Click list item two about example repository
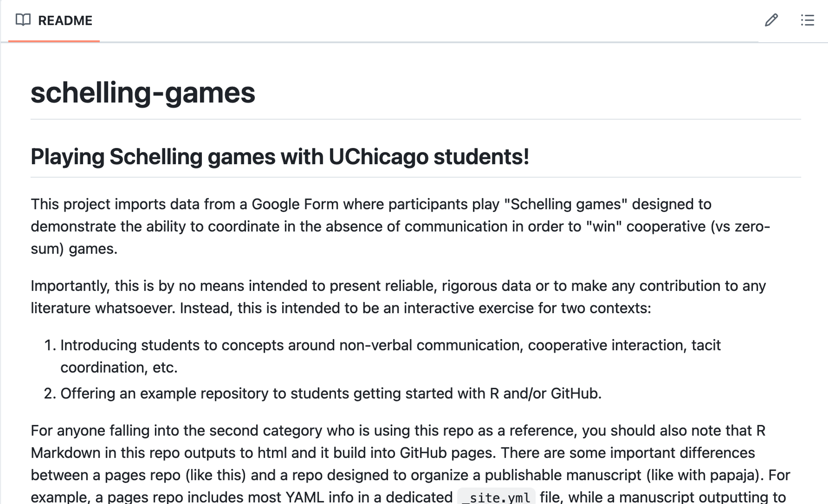 coord(330,394)
